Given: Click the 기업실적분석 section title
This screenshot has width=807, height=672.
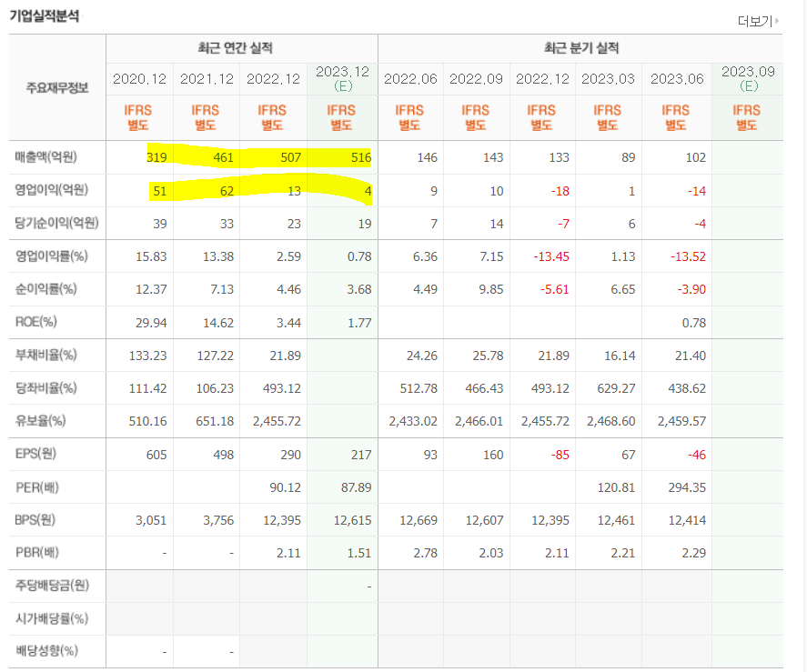Looking at the screenshot, I should tap(45, 16).
